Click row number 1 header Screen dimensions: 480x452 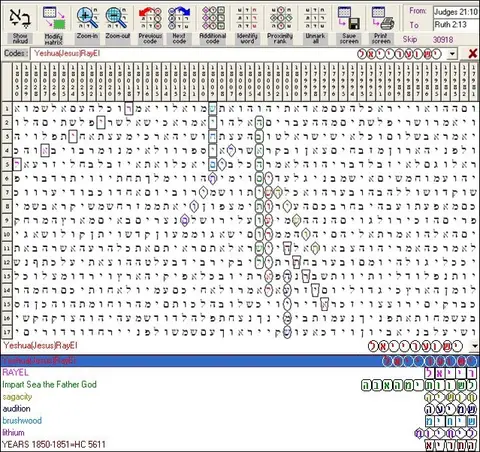point(7,108)
